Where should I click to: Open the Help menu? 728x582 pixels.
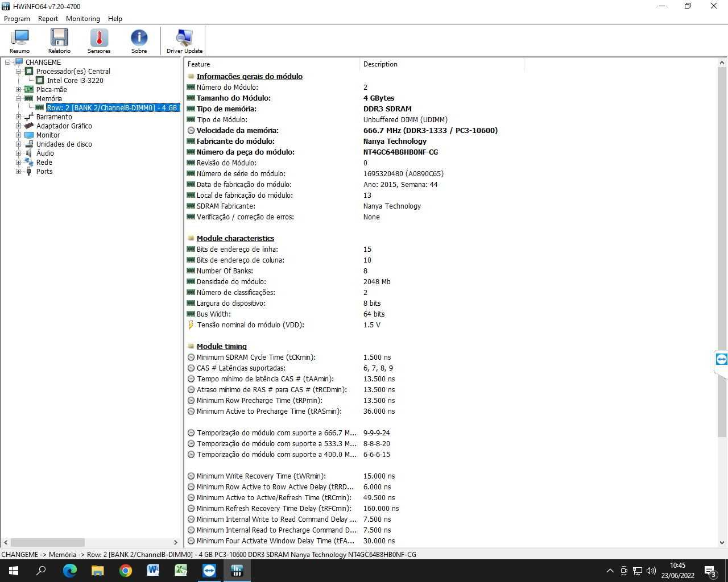115,19
